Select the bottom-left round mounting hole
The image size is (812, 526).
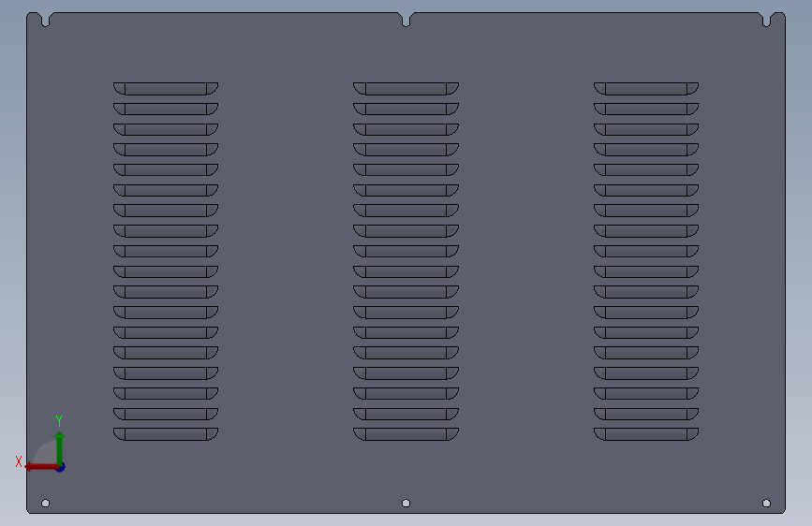coord(46,504)
